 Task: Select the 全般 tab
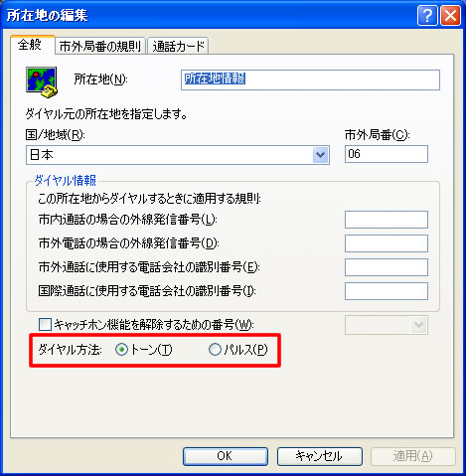(x=33, y=45)
